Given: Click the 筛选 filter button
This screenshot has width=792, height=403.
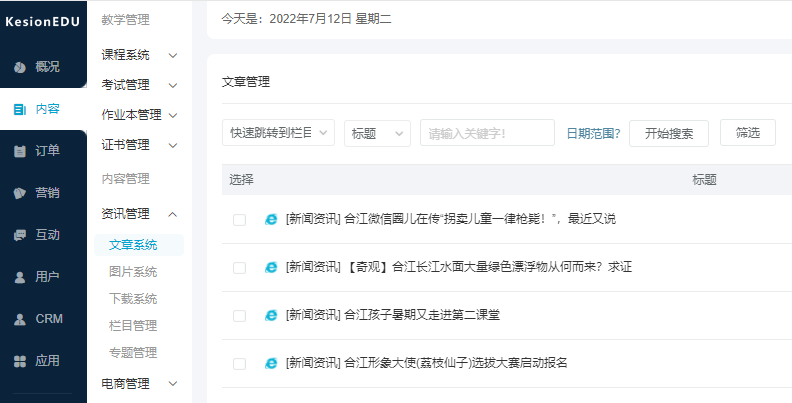Looking at the screenshot, I should 748,133.
